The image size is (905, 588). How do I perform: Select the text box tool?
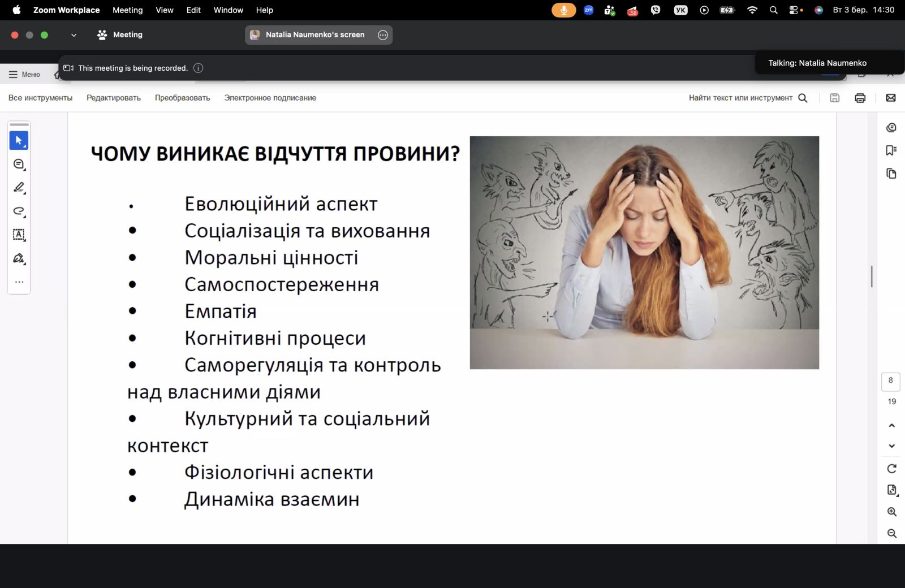(19, 235)
